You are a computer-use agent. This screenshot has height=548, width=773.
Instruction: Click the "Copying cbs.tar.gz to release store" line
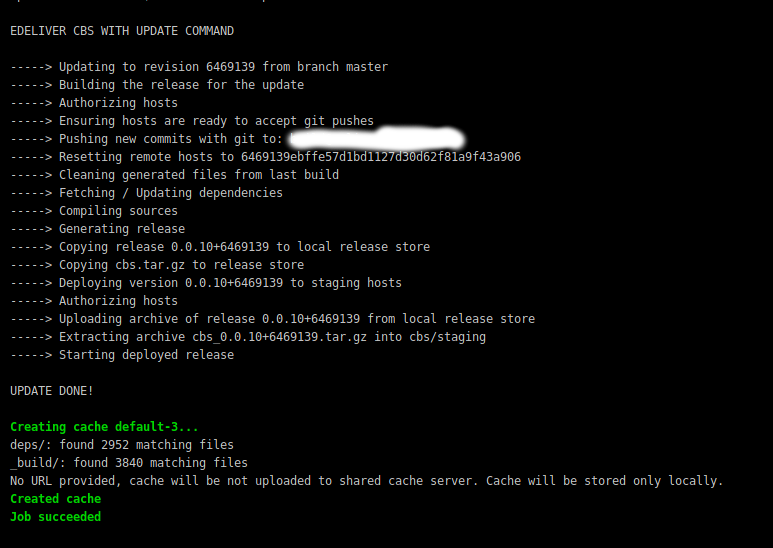coord(181,265)
